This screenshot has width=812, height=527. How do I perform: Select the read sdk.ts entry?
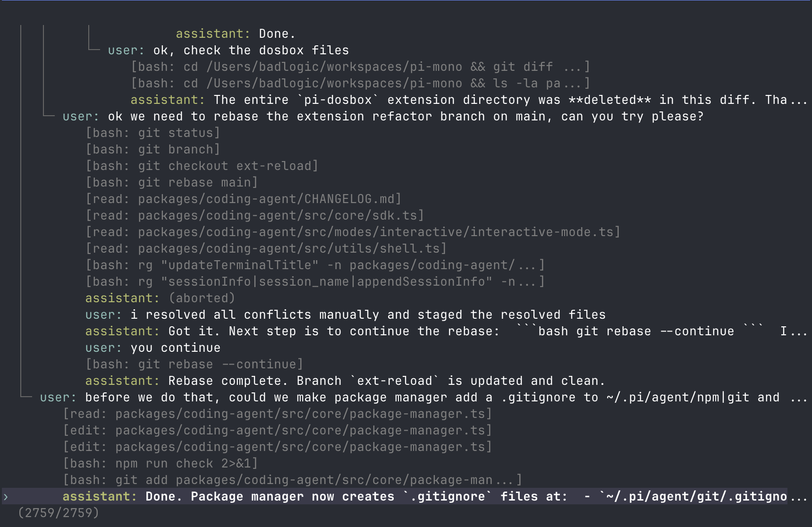254,216
